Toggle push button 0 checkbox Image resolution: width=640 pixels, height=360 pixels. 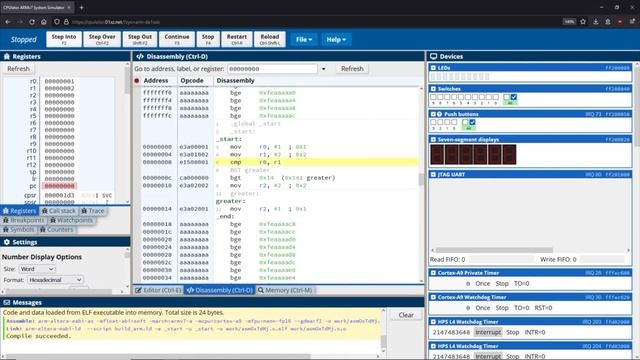(x=454, y=122)
